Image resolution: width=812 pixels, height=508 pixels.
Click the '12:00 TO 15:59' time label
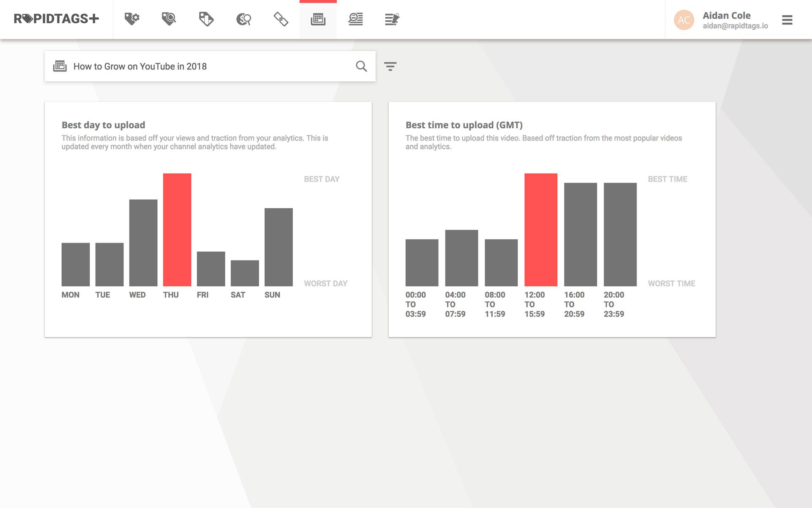535,304
